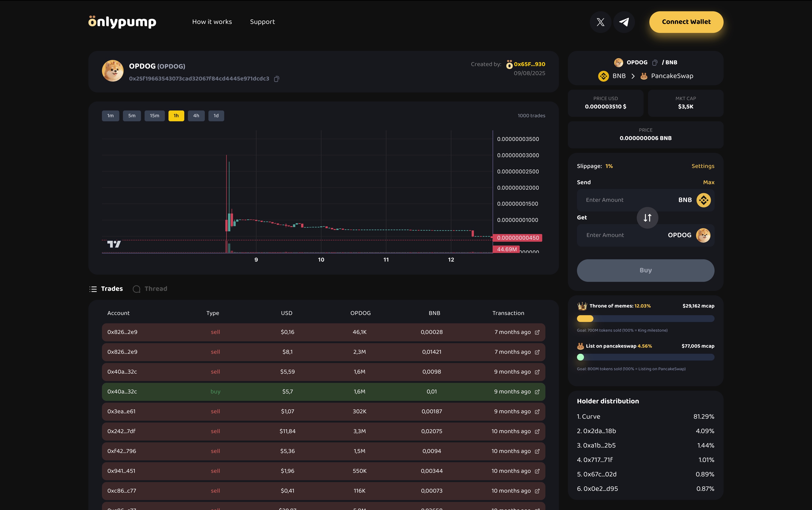This screenshot has width=812, height=510.
Task: Click the 0.000000006 BNB price value
Action: click(x=645, y=138)
